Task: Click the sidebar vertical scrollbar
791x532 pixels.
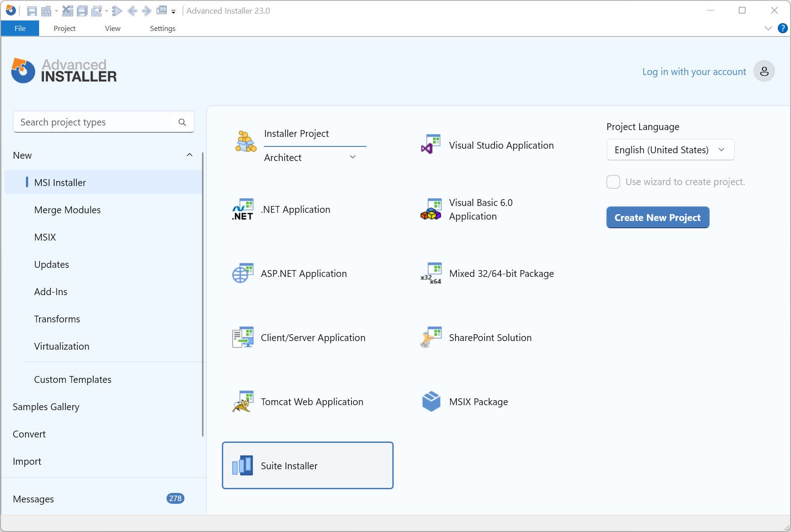Action: click(x=203, y=295)
